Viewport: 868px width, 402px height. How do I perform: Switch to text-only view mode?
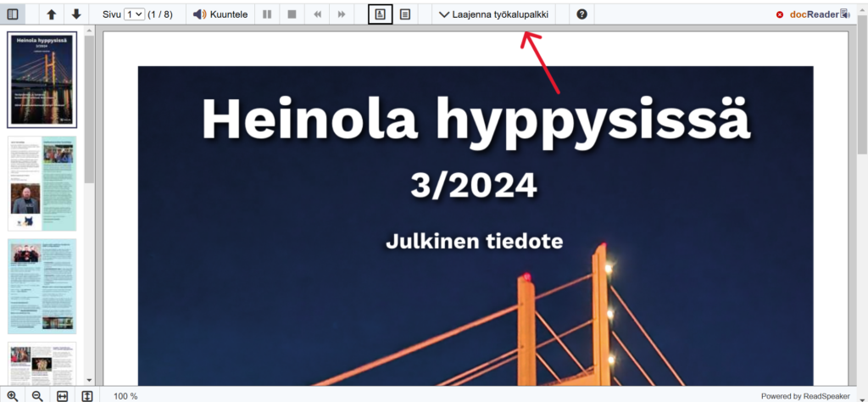pos(405,14)
